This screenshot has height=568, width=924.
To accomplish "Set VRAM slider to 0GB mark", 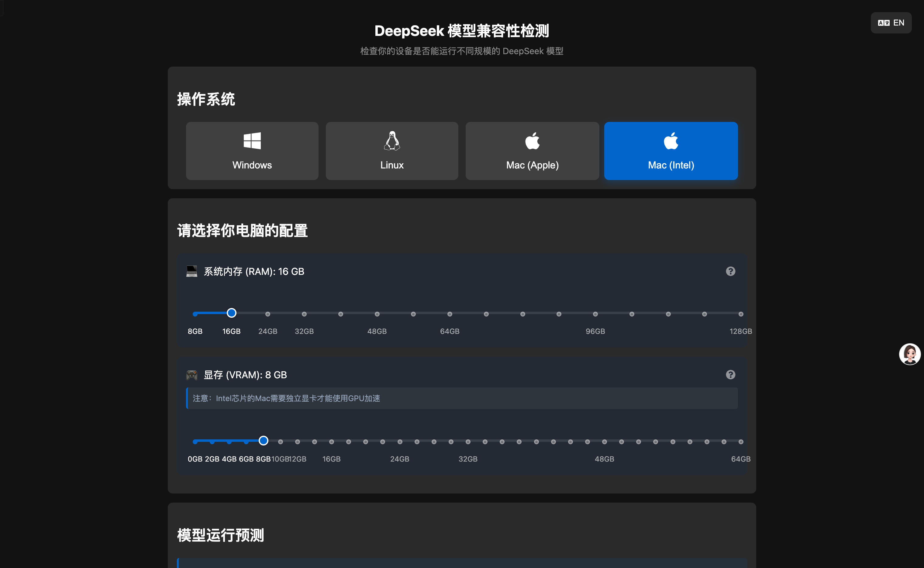I will click(x=195, y=442).
